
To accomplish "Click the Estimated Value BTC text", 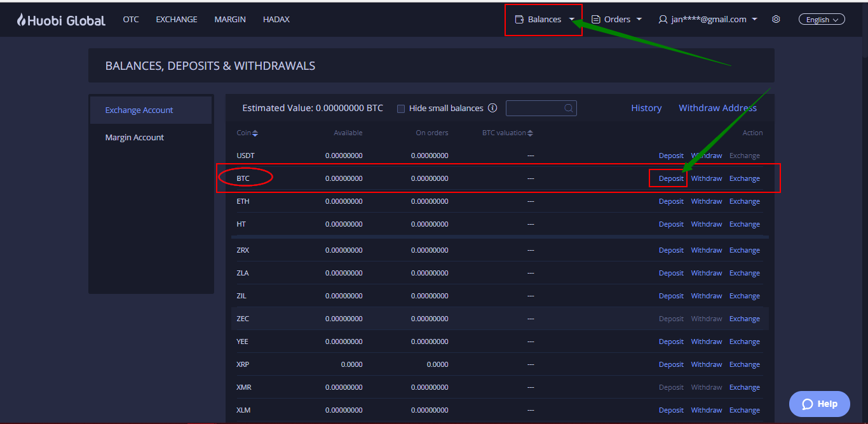I will pyautogui.click(x=313, y=108).
